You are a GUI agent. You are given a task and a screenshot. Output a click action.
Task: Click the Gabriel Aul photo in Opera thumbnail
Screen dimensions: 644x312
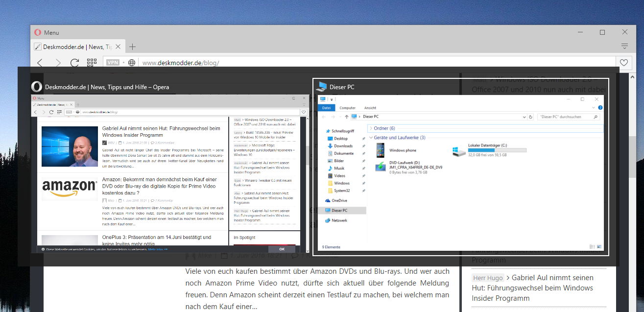point(70,146)
